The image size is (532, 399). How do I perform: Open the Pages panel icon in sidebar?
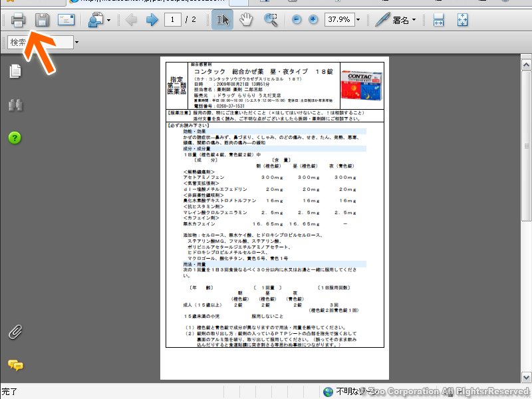(15, 71)
